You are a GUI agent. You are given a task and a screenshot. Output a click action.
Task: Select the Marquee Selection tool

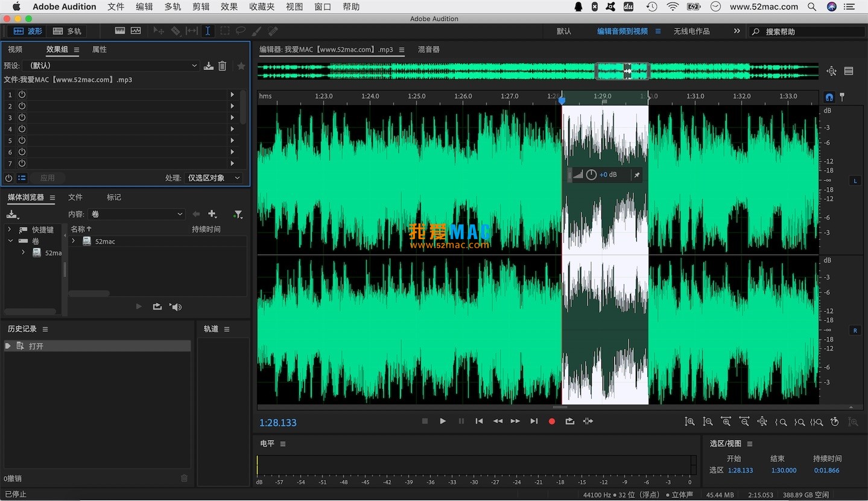tap(224, 31)
